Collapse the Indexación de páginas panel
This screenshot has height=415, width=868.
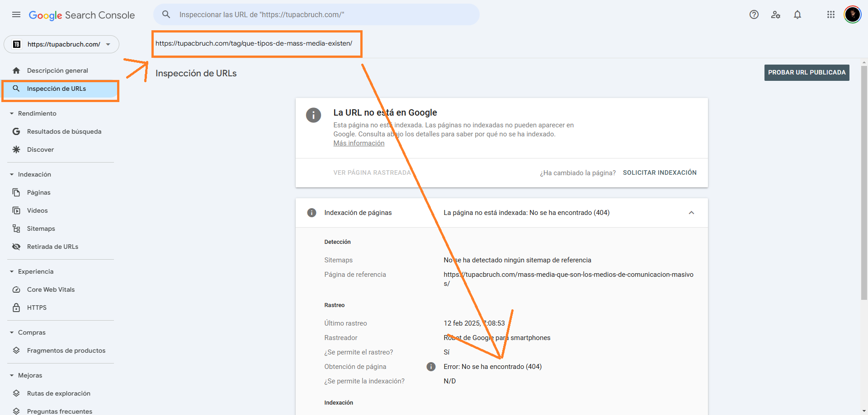pos(691,213)
